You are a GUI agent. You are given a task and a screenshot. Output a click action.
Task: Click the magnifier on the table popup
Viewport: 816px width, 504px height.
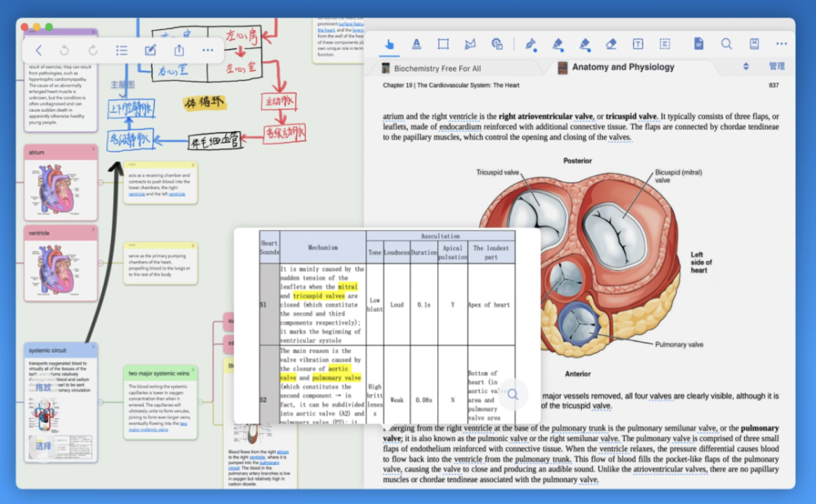tap(512, 394)
